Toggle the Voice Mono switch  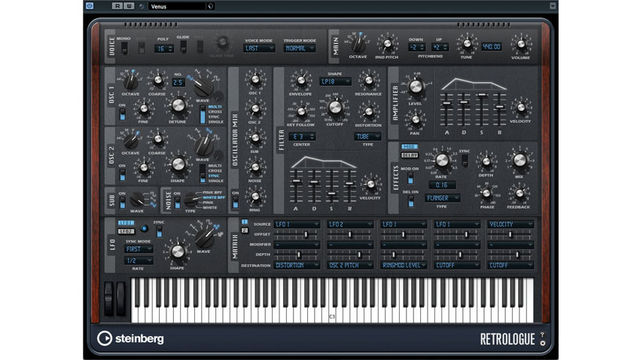[124, 49]
